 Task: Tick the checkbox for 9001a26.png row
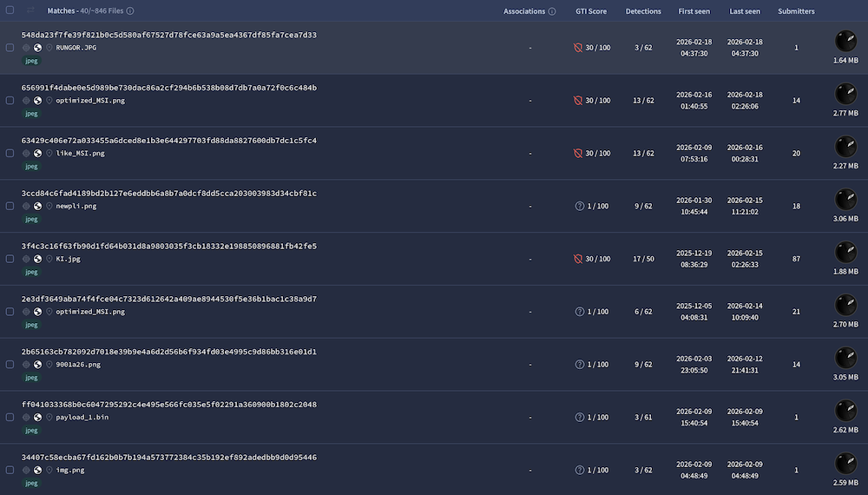(x=10, y=365)
